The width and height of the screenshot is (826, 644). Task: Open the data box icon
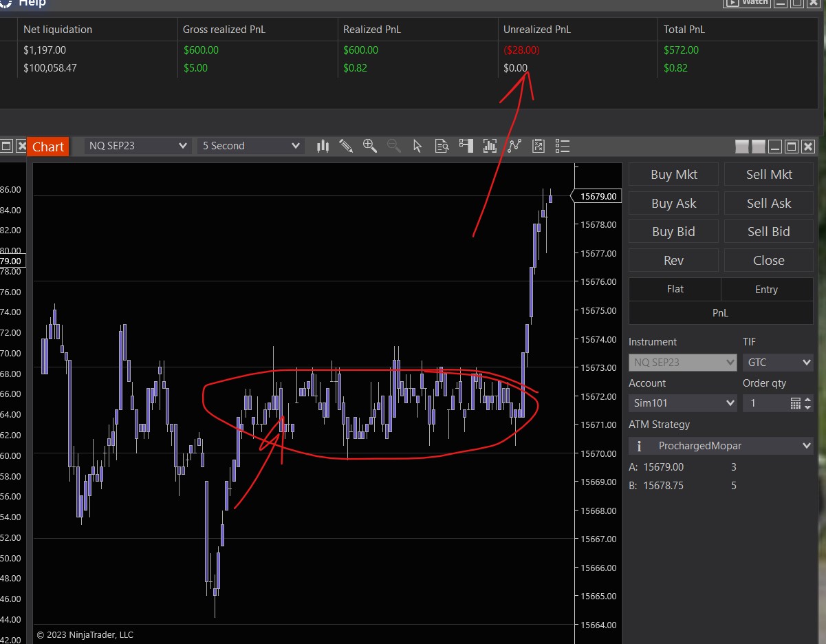pos(442,146)
